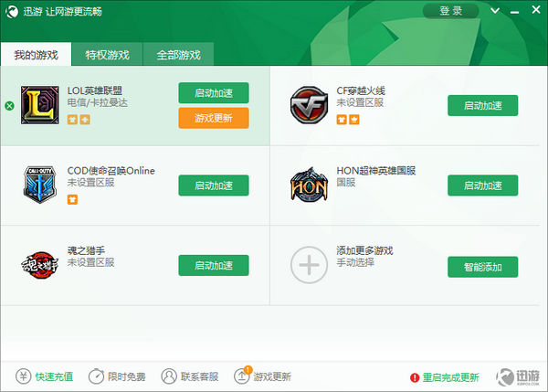Open 限时免费 link in bottom bar
This screenshot has width=548, height=392.
127,376
